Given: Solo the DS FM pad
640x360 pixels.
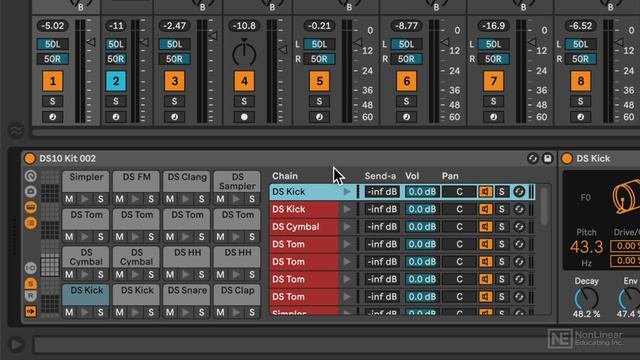Looking at the screenshot, I should [151, 199].
